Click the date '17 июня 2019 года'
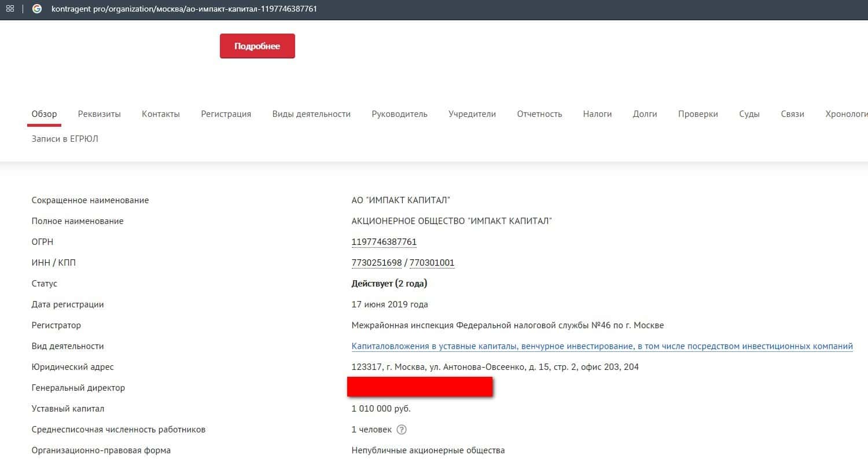Screen dimensions: 868x466 point(390,304)
